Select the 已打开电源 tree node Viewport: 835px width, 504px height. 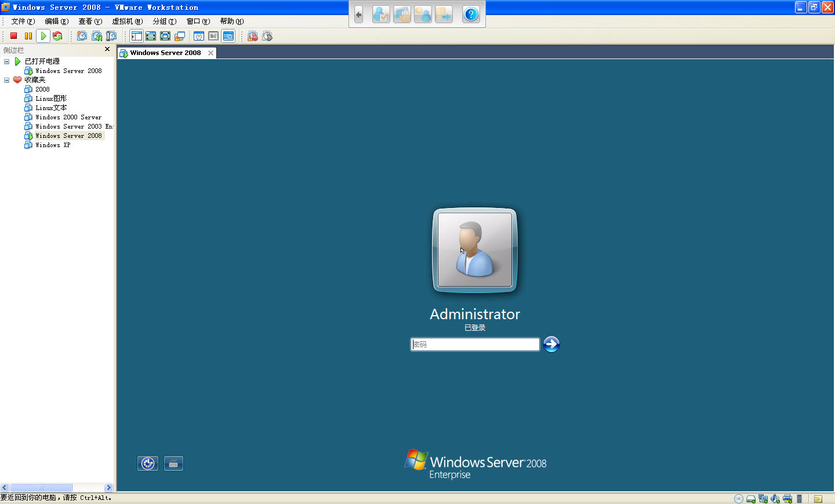click(42, 61)
